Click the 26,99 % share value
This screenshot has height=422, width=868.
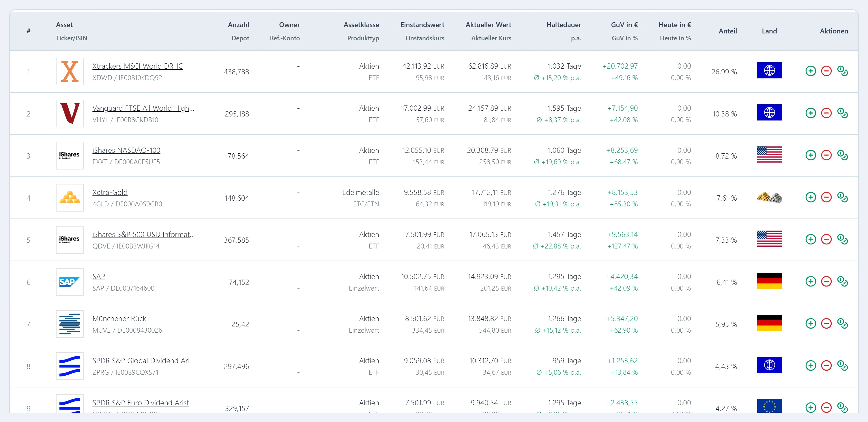(724, 72)
